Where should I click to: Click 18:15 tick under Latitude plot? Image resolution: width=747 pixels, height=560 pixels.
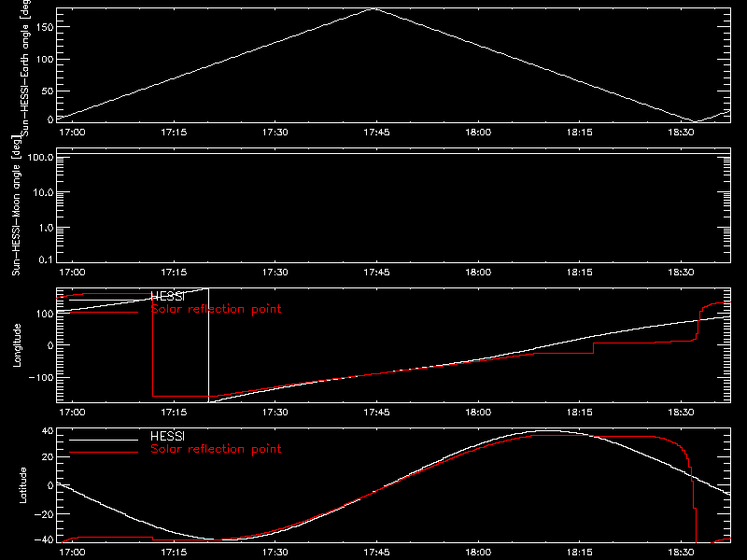[579, 552]
